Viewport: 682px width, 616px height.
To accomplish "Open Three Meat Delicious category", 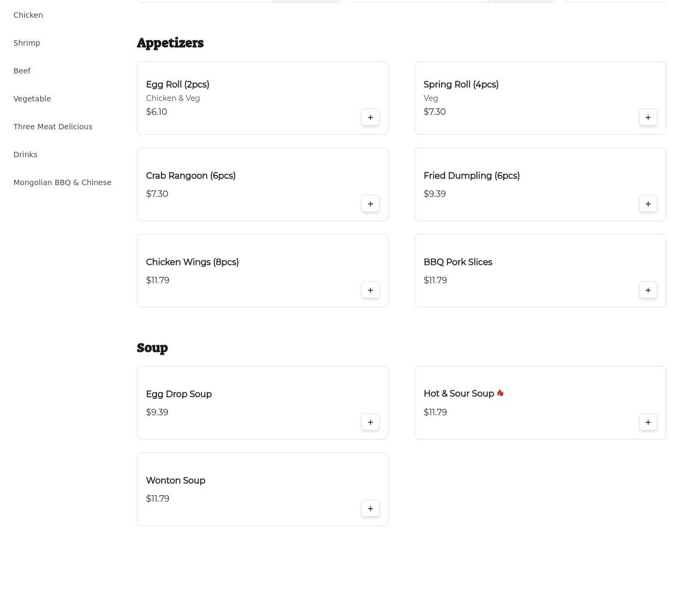I will (x=53, y=127).
